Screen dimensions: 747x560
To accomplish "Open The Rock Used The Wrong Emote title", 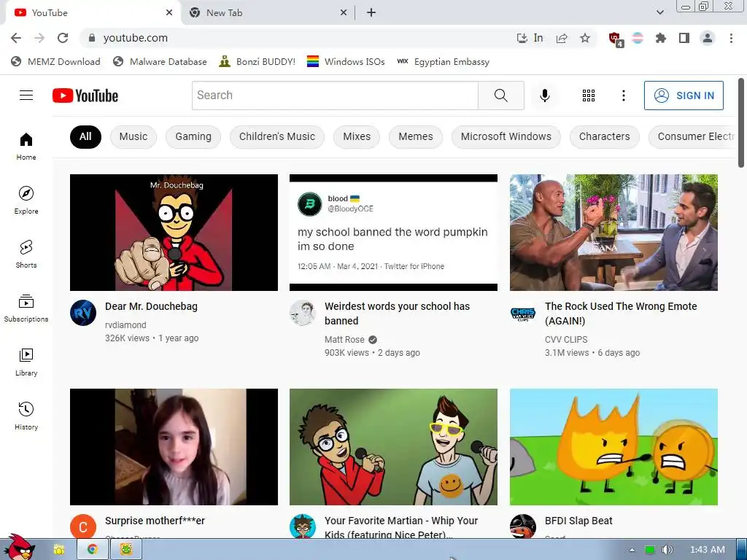I will point(621,314).
